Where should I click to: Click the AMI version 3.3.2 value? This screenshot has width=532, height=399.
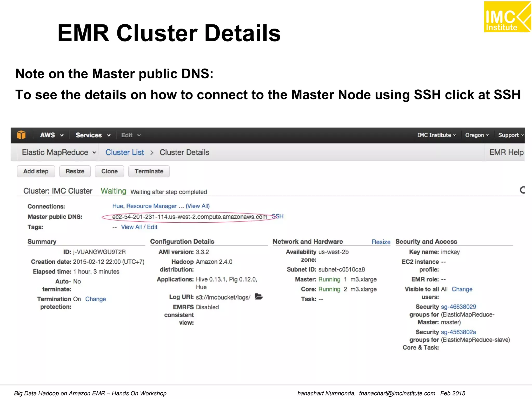(202, 252)
